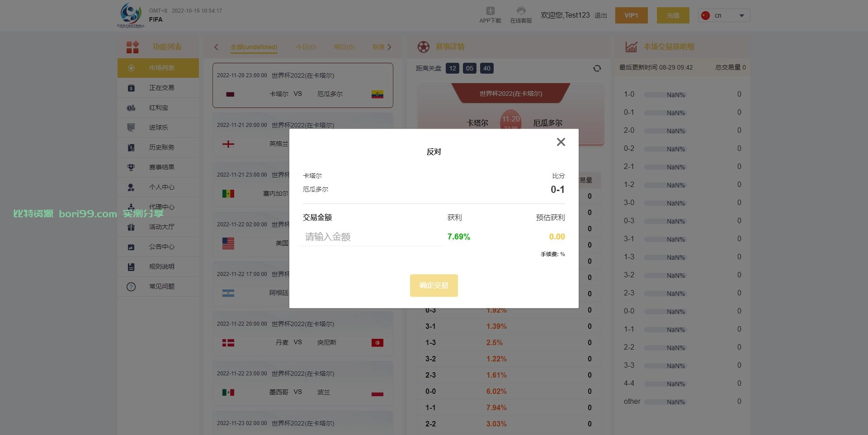Click the Ecuador flag icon
The image size is (868, 435).
(377, 94)
